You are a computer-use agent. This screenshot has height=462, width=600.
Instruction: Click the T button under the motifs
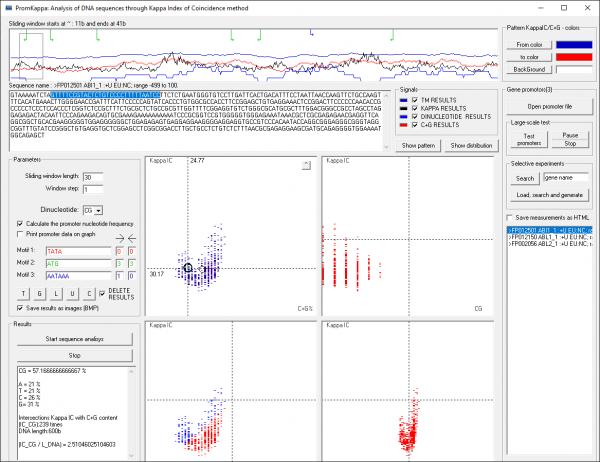tap(23, 294)
